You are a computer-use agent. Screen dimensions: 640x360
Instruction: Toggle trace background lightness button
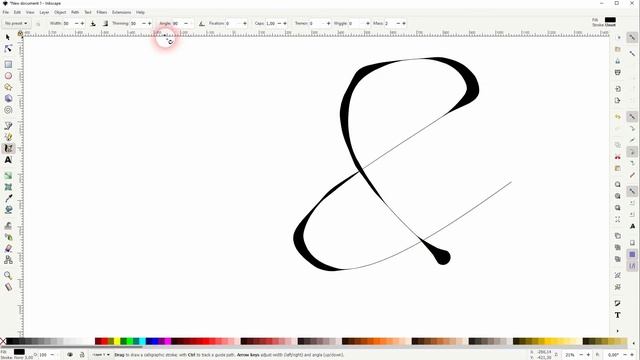105,24
